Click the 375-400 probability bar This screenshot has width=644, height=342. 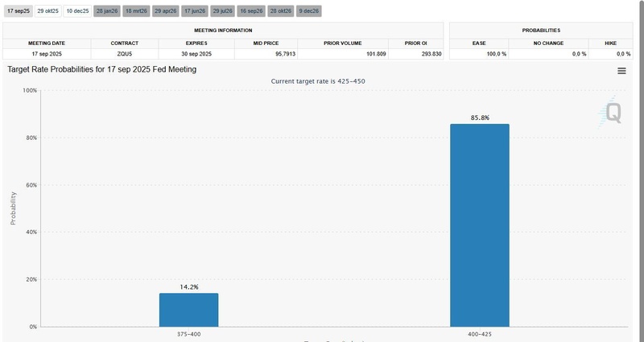(188, 310)
